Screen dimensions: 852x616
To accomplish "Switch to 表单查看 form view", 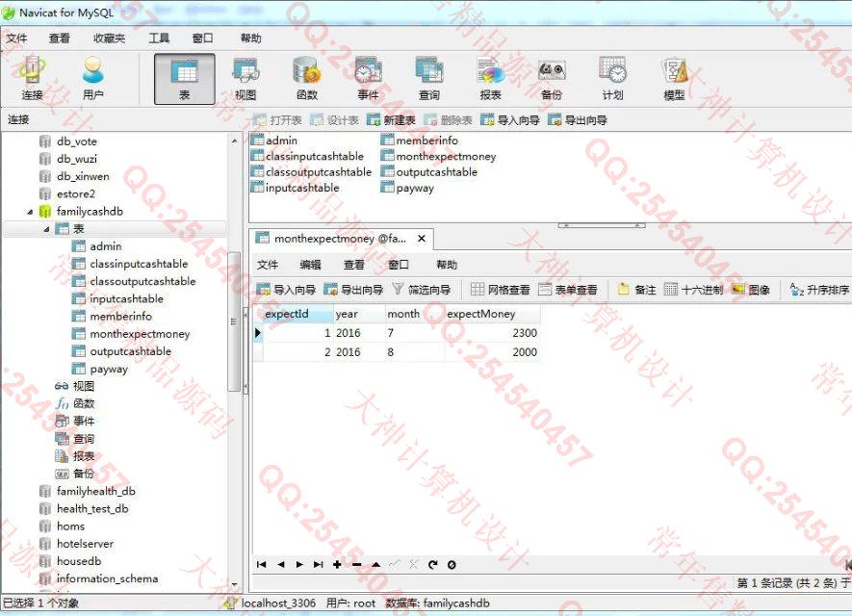I will [x=568, y=290].
